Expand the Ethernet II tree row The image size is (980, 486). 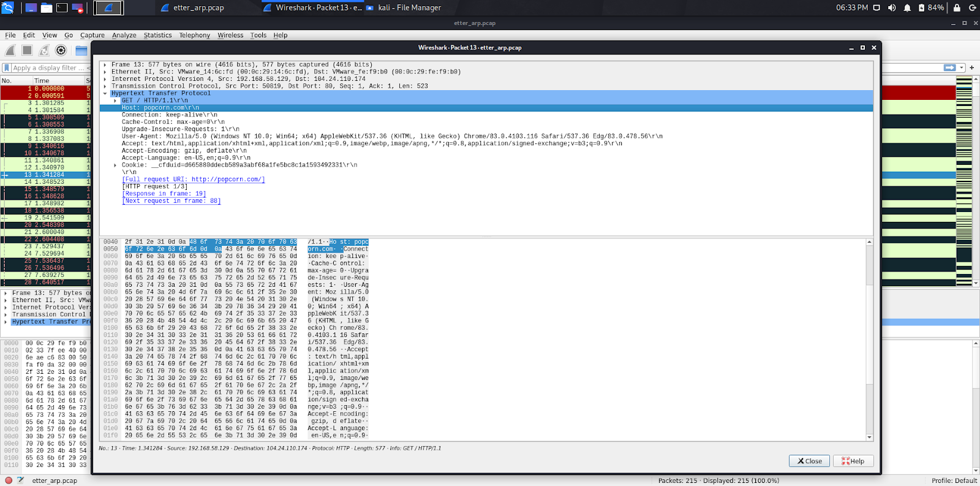pos(105,72)
